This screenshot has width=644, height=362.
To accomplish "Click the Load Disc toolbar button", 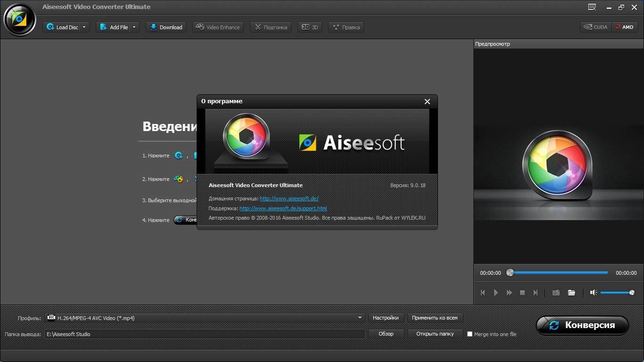I will click(x=62, y=27).
